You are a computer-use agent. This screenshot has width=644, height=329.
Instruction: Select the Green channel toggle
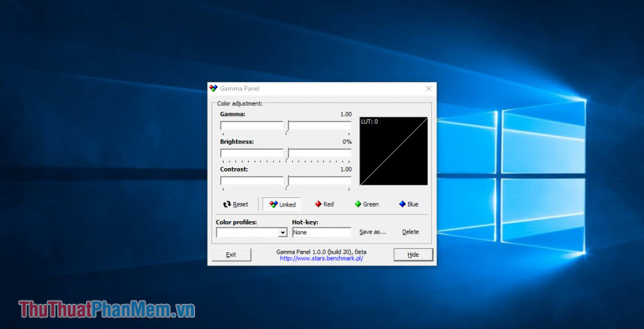pyautogui.click(x=367, y=205)
